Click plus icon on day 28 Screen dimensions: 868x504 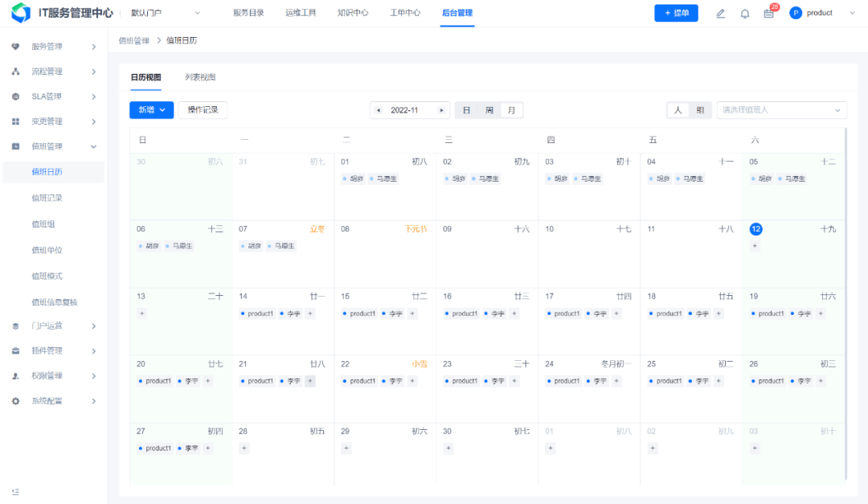(x=244, y=448)
